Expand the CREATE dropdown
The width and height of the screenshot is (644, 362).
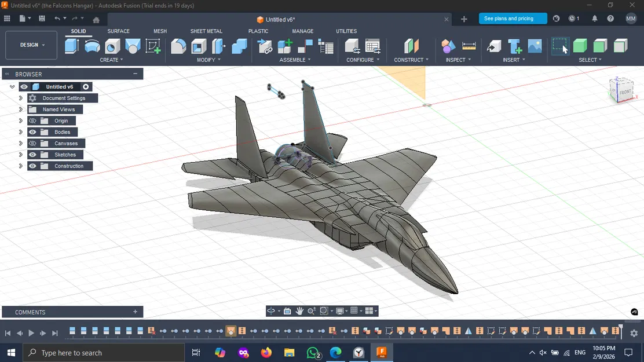pyautogui.click(x=110, y=59)
